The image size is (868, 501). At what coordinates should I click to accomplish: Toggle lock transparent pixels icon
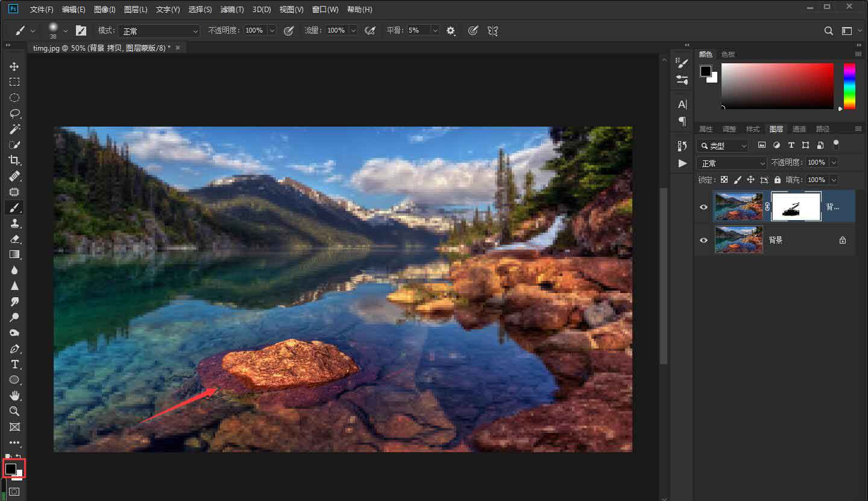point(724,180)
